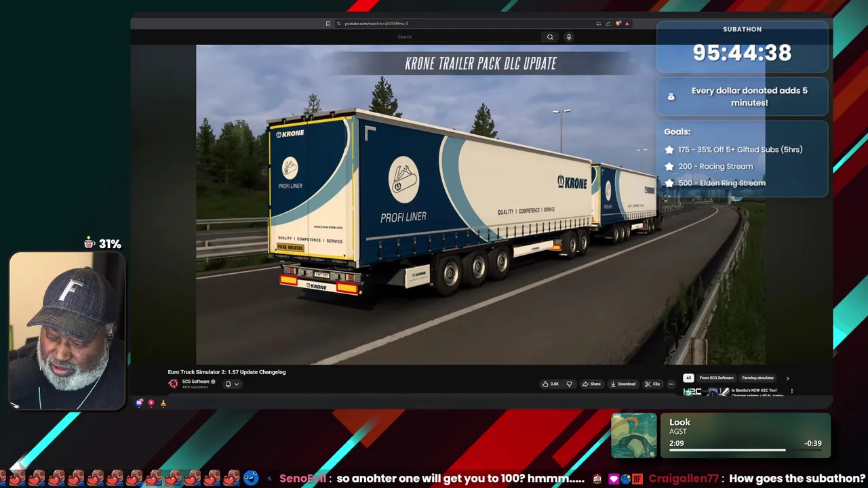Click the video title 1.57 Update Changelog
The height and width of the screenshot is (488, 868).
coord(226,372)
